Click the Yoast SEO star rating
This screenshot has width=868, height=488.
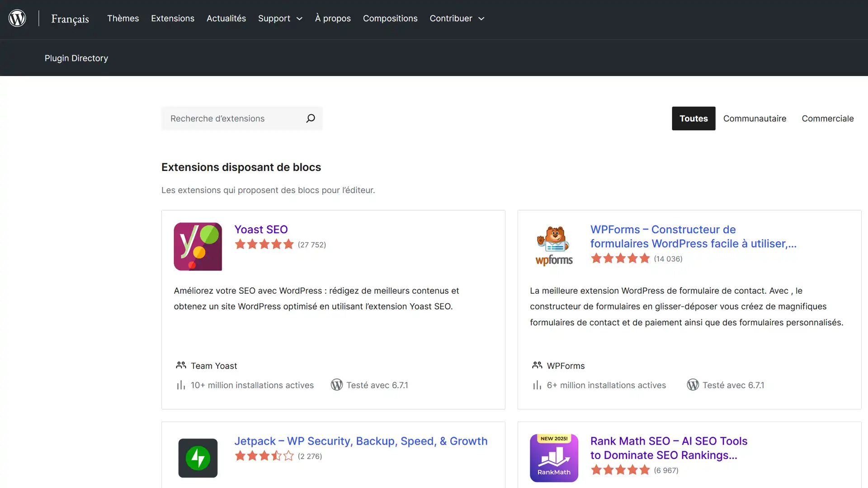tap(264, 244)
